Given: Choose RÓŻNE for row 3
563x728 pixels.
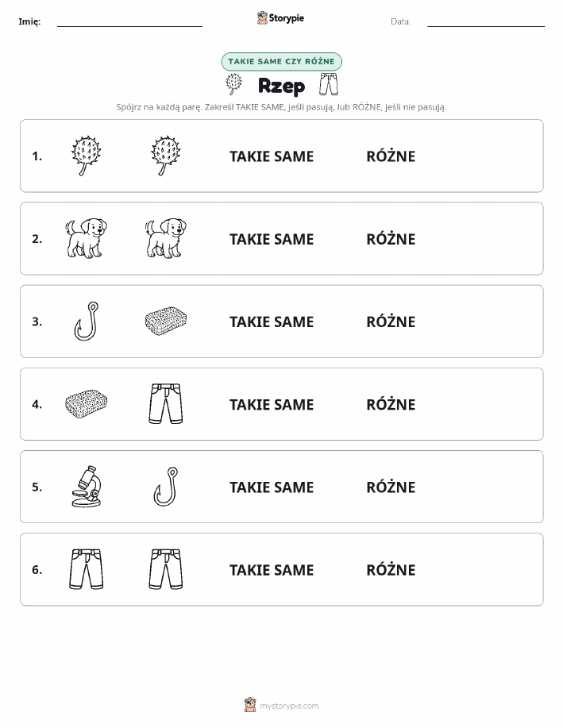Looking at the screenshot, I should pyautogui.click(x=391, y=322).
